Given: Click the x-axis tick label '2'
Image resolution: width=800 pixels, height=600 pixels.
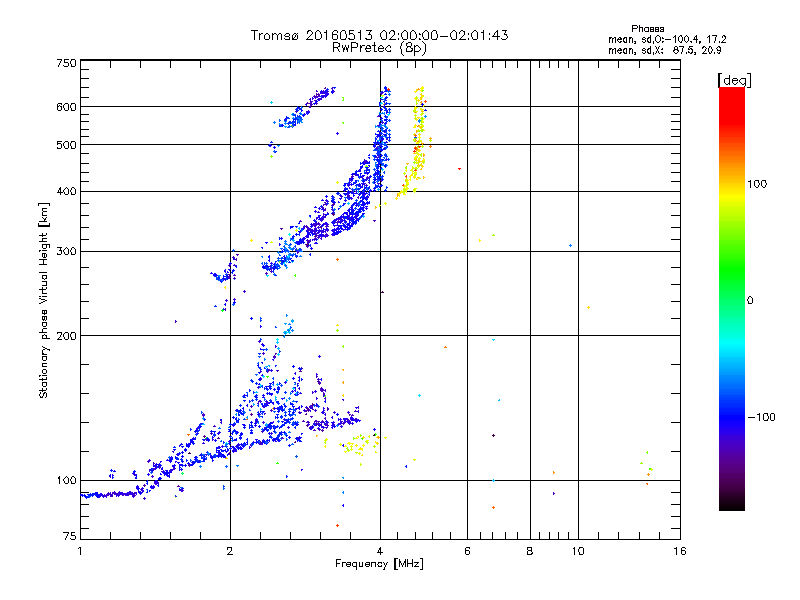Looking at the screenshot, I should [x=230, y=551].
